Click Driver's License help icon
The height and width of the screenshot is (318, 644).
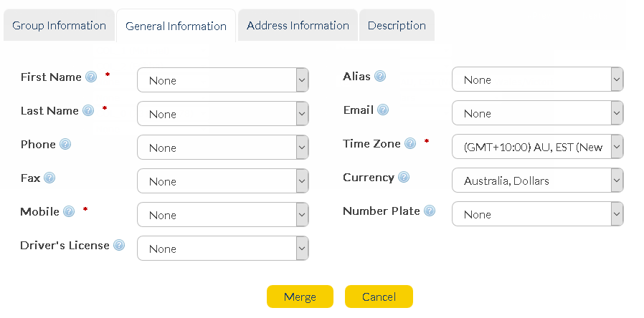click(119, 246)
